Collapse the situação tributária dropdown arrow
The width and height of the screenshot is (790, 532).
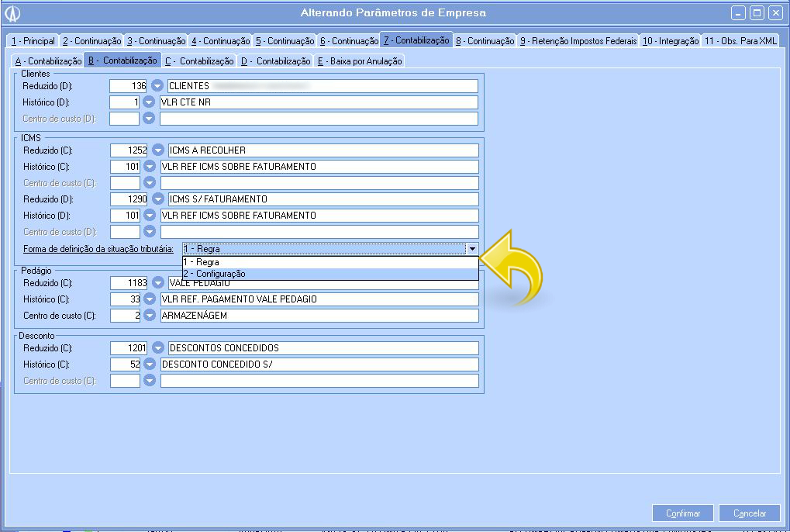[471, 249]
